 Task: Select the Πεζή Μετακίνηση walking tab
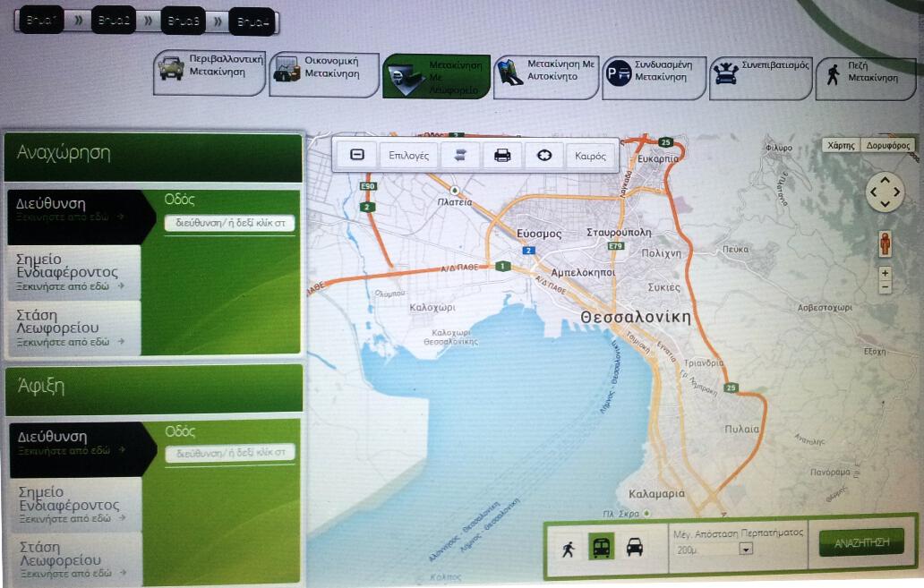point(866,79)
